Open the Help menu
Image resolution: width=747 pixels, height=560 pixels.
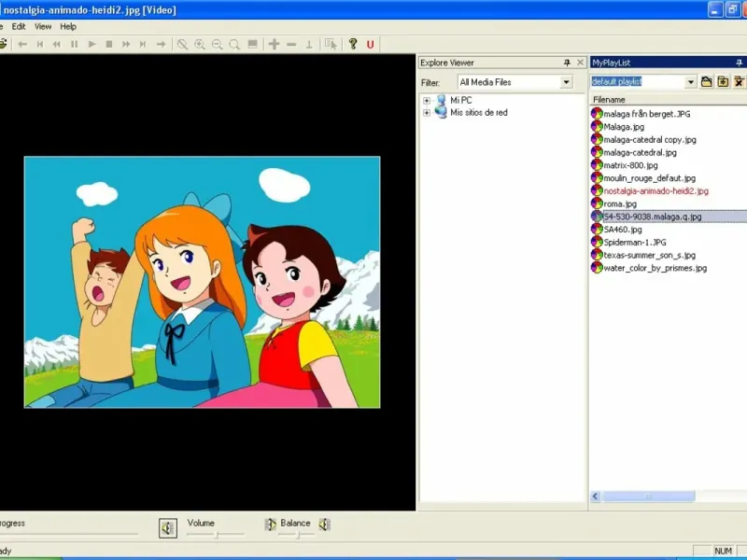pos(68,27)
